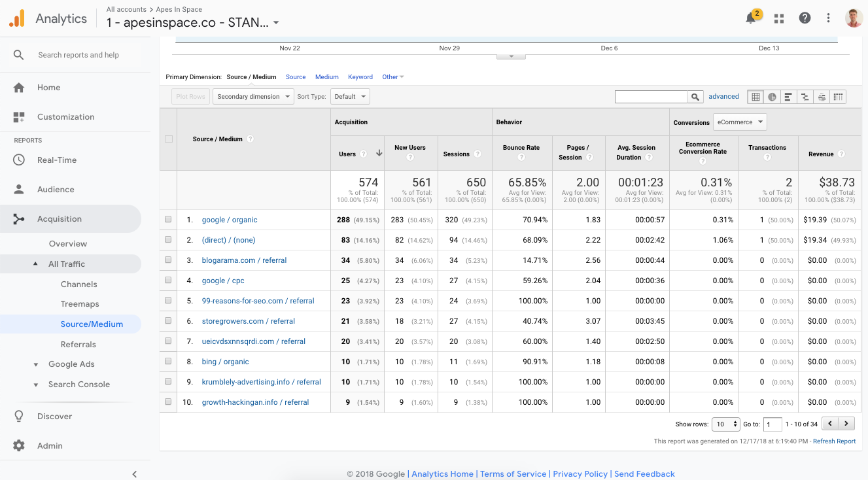Viewport: 868px width, 480px height.
Task: Open the Treemaps report
Action: click(80, 304)
